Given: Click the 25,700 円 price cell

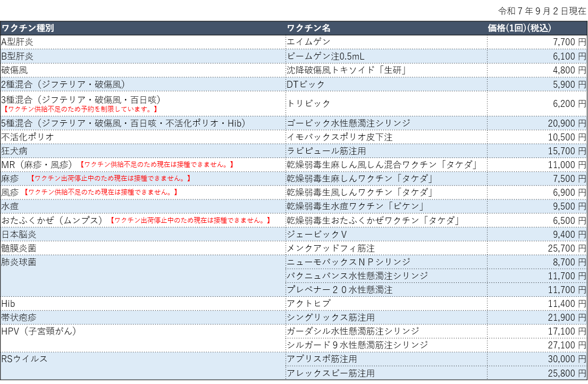Looking at the screenshot, I should [537, 248].
